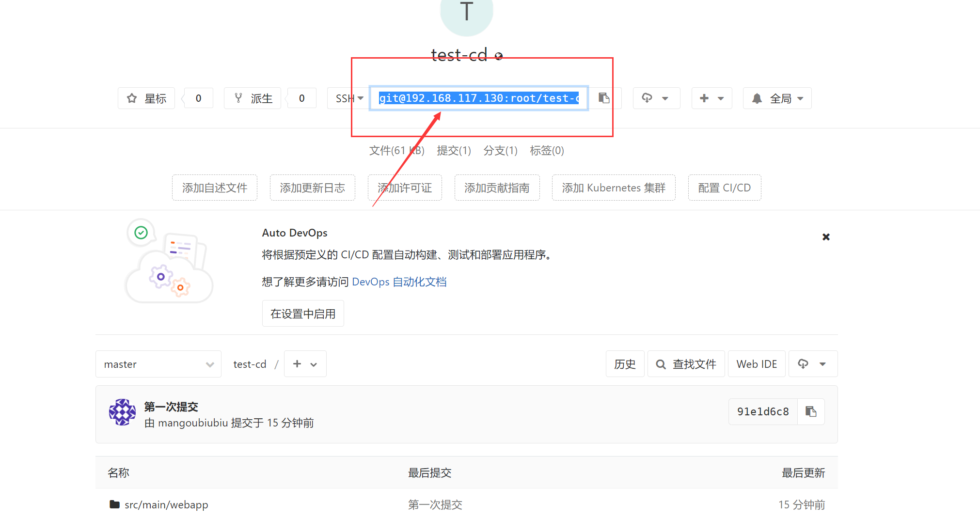Launch the Web IDE

coord(757,364)
